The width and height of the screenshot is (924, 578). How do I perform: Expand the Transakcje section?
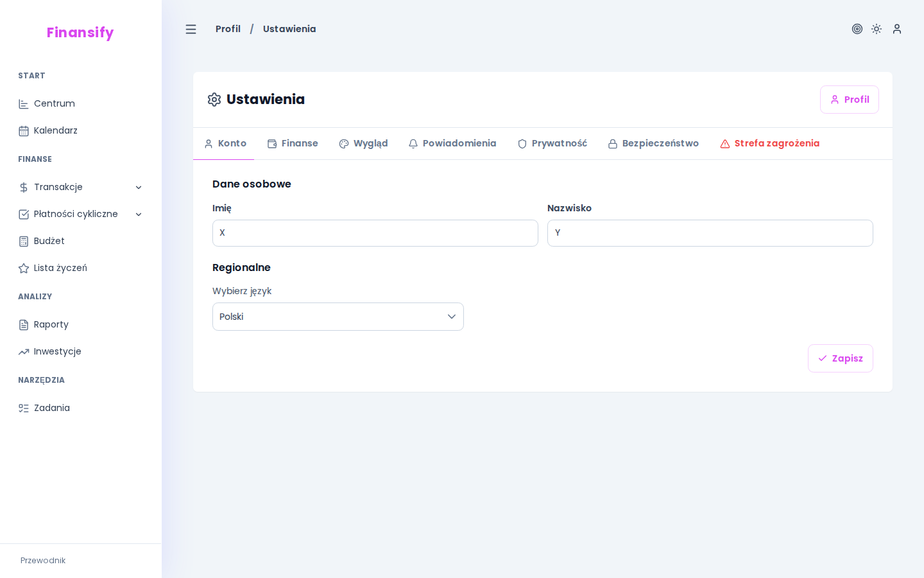[x=139, y=187]
